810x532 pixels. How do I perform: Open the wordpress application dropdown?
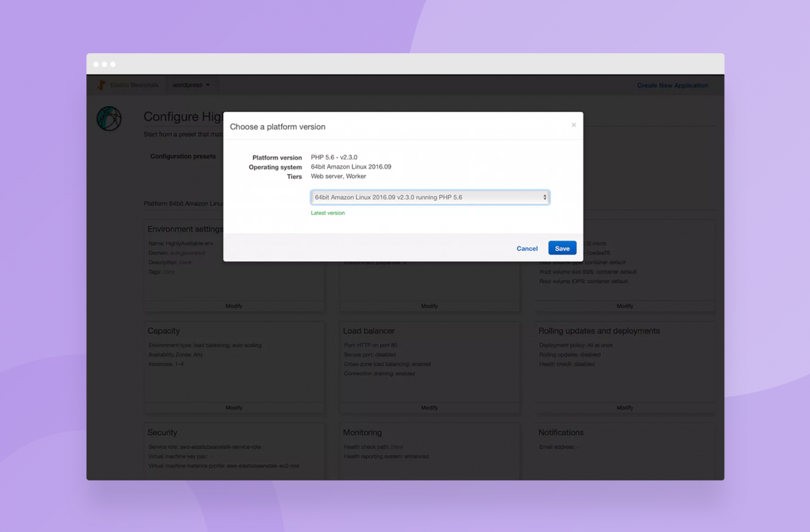191,85
